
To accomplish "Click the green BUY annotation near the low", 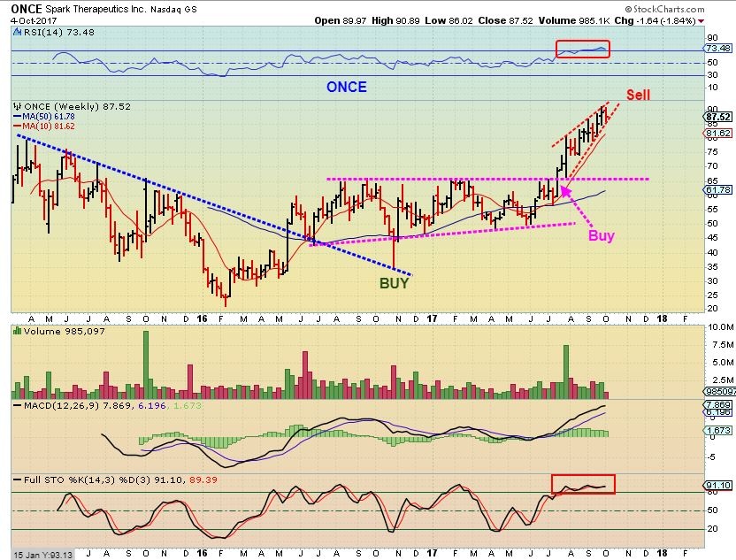I will click(395, 283).
